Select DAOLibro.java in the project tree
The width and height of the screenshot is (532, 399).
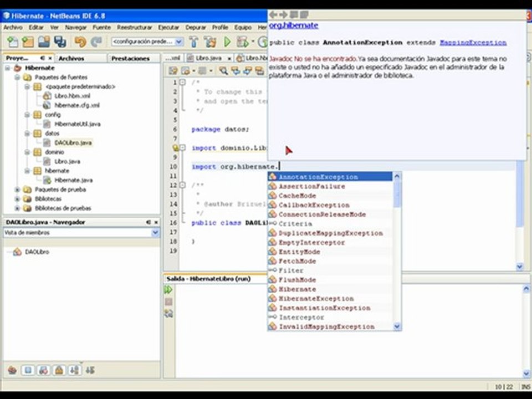click(x=73, y=143)
